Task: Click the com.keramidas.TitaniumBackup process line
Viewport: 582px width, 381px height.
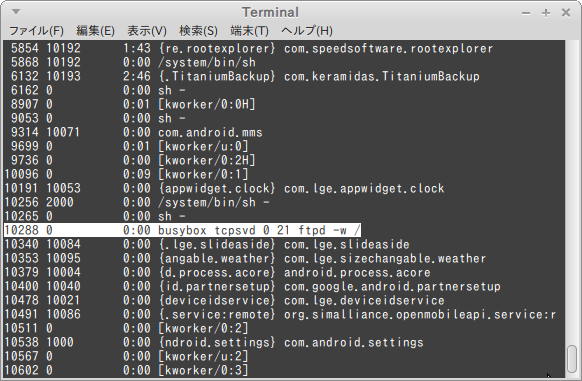Action: pos(242,76)
